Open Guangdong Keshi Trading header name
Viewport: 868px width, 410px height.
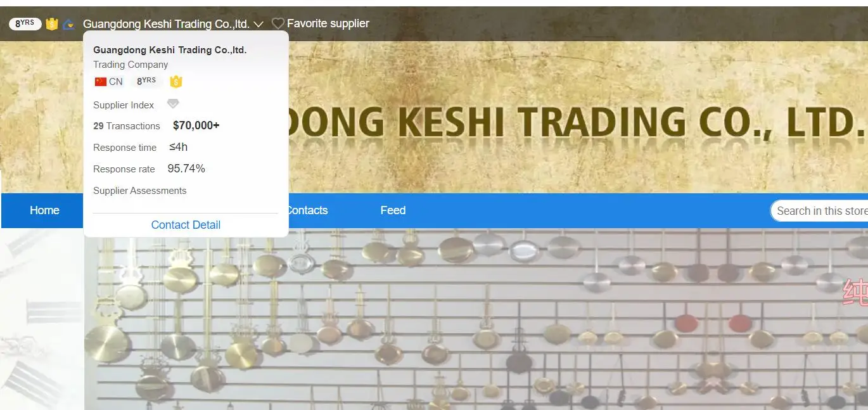166,24
